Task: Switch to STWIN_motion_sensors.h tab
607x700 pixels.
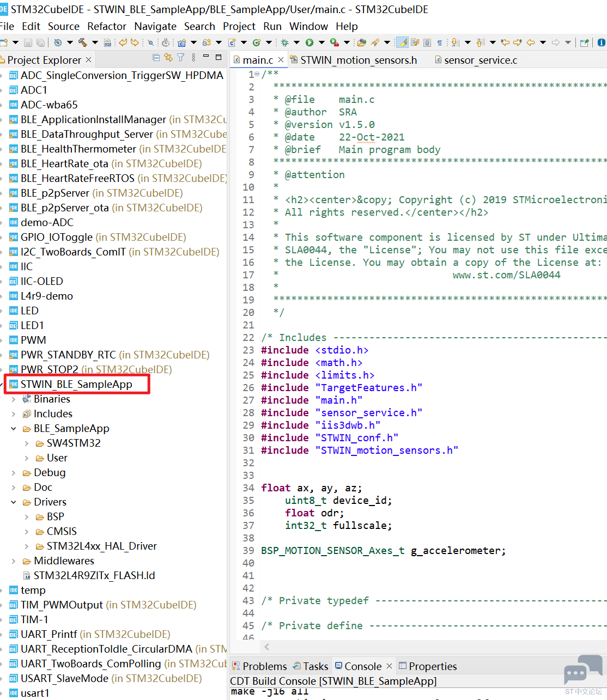Action: coord(358,60)
